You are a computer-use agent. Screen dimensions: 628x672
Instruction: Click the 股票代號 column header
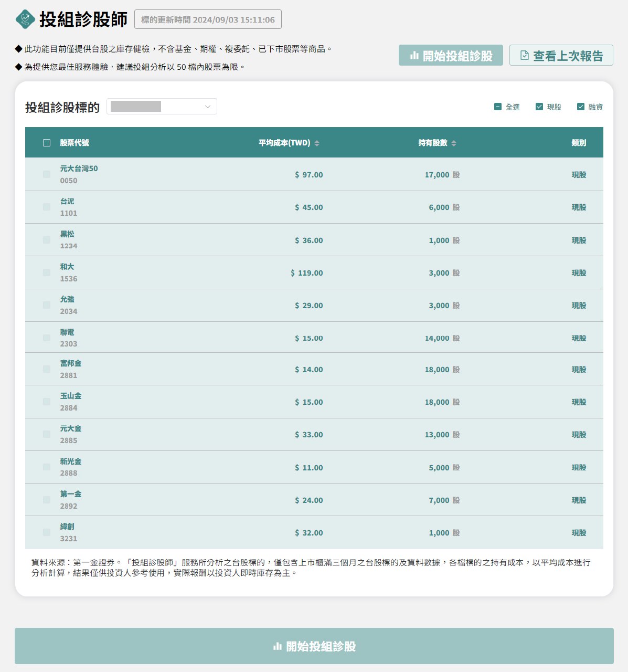pyautogui.click(x=74, y=143)
